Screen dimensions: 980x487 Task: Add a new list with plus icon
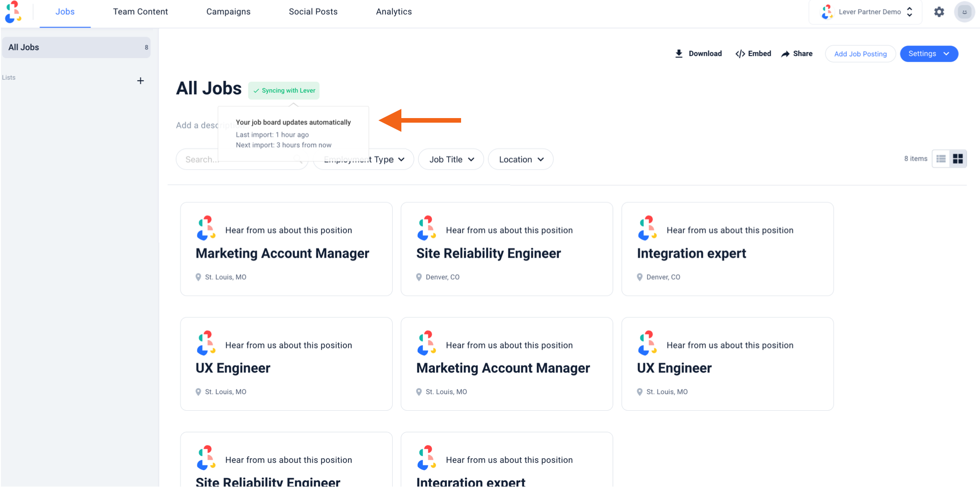pyautogui.click(x=141, y=81)
